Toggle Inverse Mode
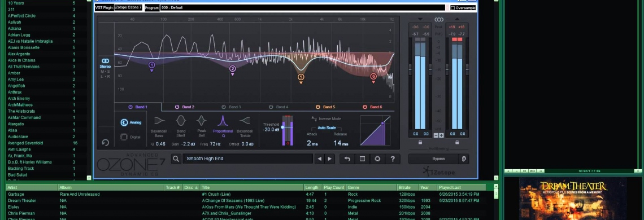This screenshot has width=644, height=220. 327,118
